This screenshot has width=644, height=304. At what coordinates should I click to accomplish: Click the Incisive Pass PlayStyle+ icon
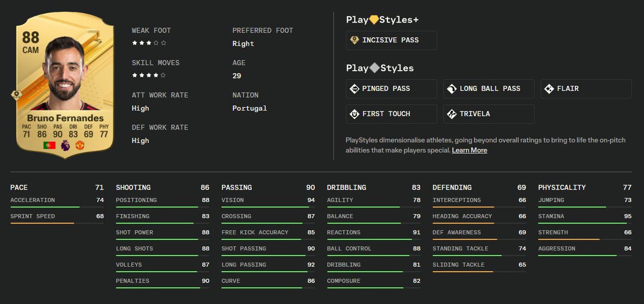point(355,40)
